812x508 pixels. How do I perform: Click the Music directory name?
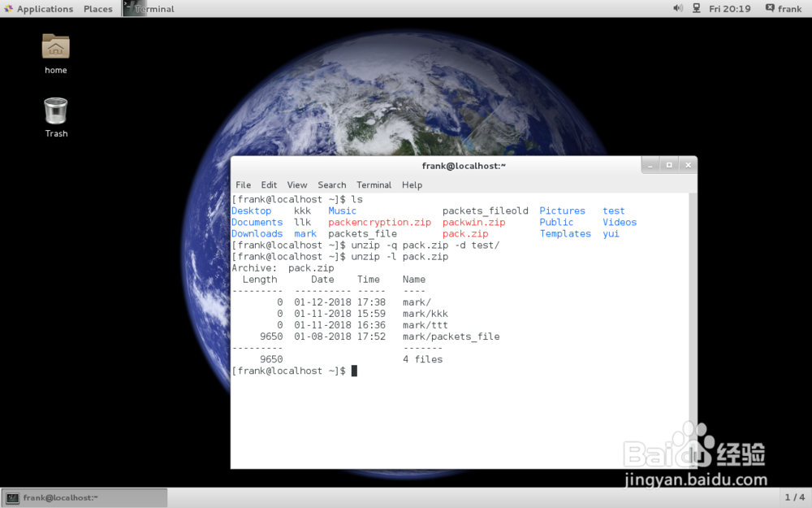[x=343, y=211]
